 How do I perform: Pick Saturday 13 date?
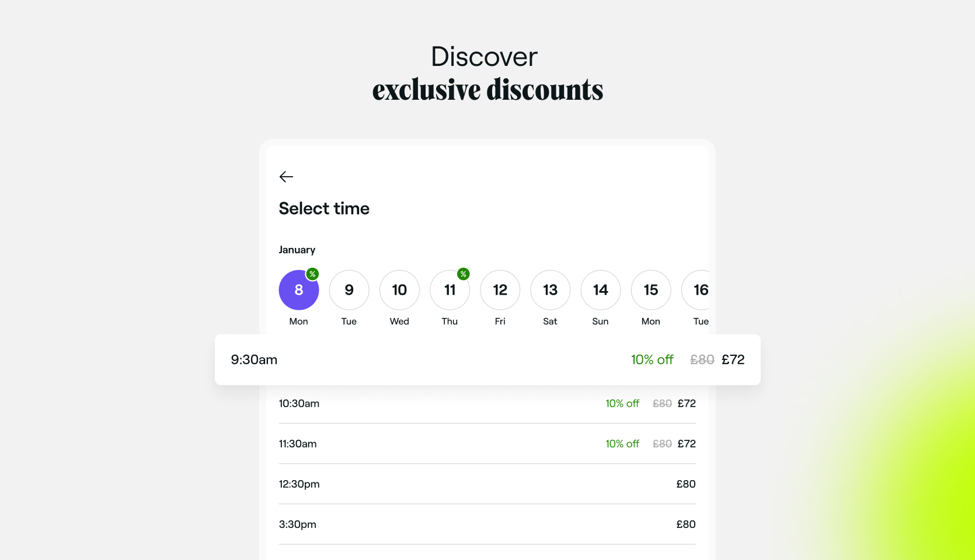pyautogui.click(x=551, y=290)
